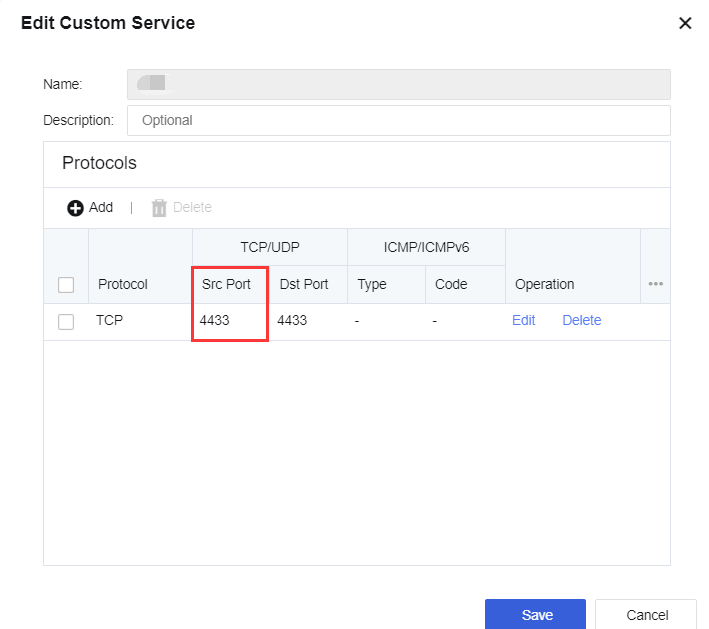Click the Src Port column header
This screenshot has height=629, width=709.
pyautogui.click(x=226, y=284)
